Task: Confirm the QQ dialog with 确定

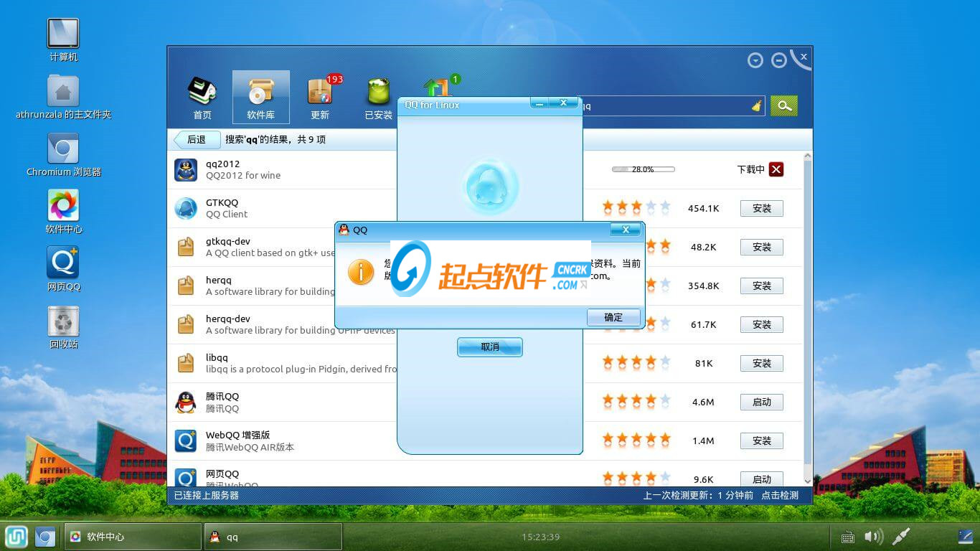Action: click(613, 317)
